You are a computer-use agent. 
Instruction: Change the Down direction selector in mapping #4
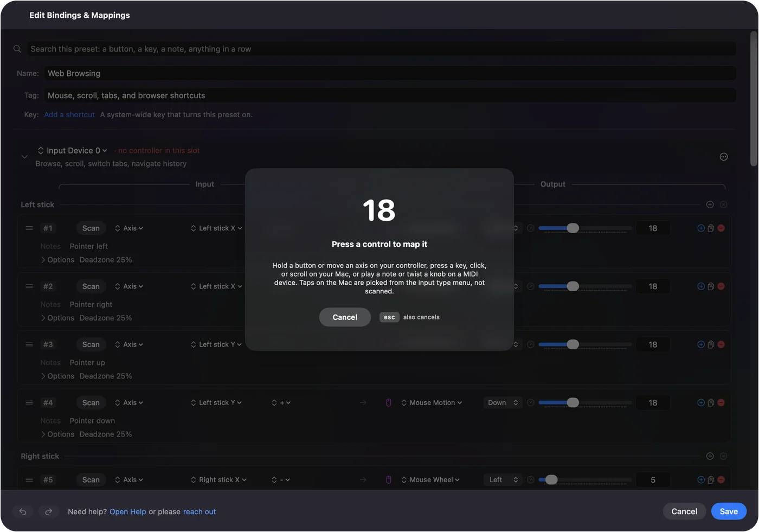tap(503, 402)
